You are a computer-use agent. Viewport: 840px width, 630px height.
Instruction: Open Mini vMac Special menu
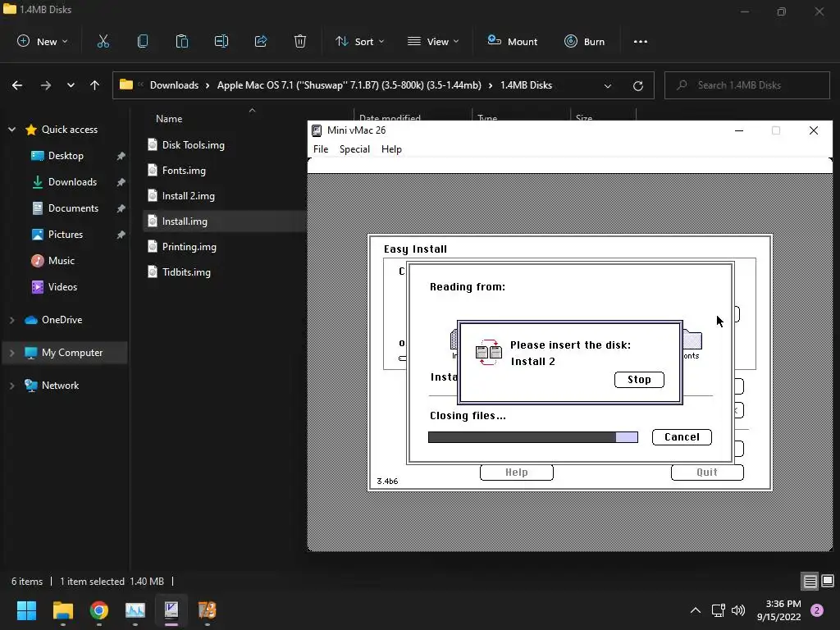pos(354,149)
